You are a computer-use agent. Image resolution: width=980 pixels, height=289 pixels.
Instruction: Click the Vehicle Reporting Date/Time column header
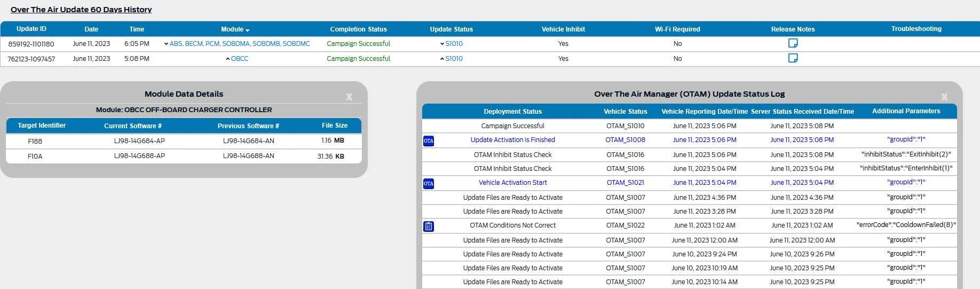705,112
